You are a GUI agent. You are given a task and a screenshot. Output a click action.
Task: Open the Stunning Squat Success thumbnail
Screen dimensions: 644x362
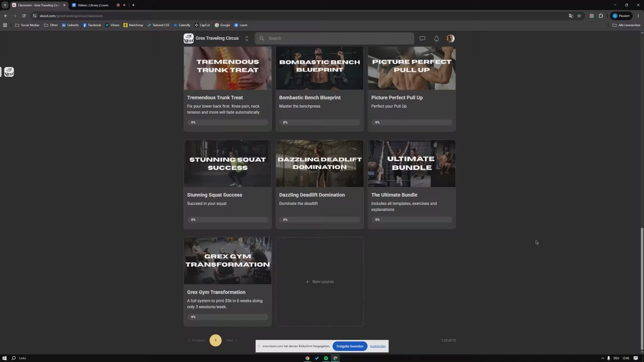pyautogui.click(x=227, y=164)
